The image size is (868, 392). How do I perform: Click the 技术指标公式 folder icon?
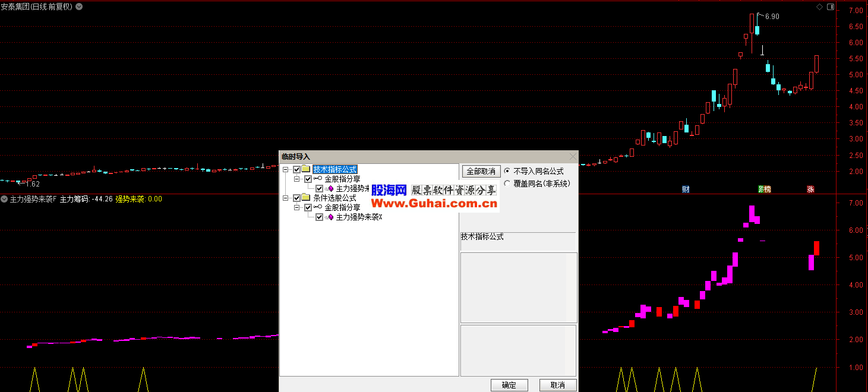tap(306, 169)
